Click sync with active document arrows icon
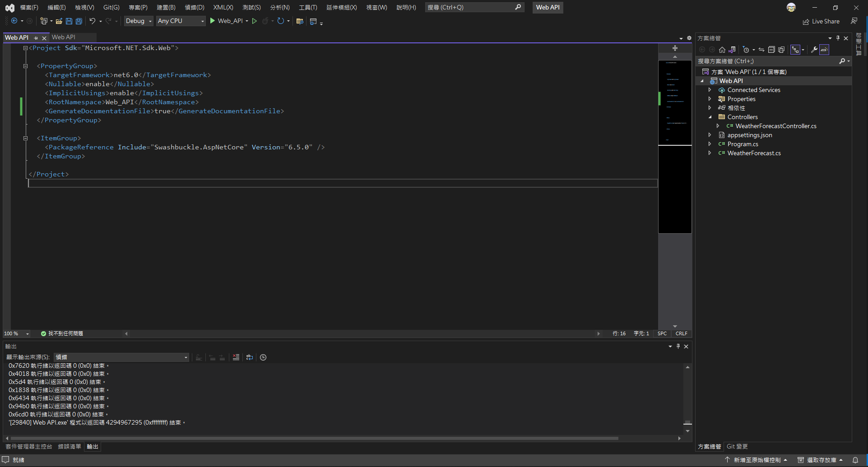The height and width of the screenshot is (467, 868). (761, 50)
